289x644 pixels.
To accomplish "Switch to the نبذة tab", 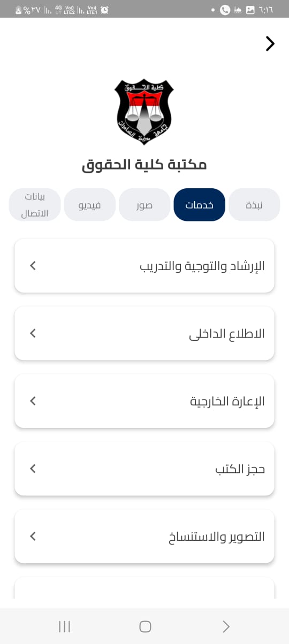I will (254, 205).
